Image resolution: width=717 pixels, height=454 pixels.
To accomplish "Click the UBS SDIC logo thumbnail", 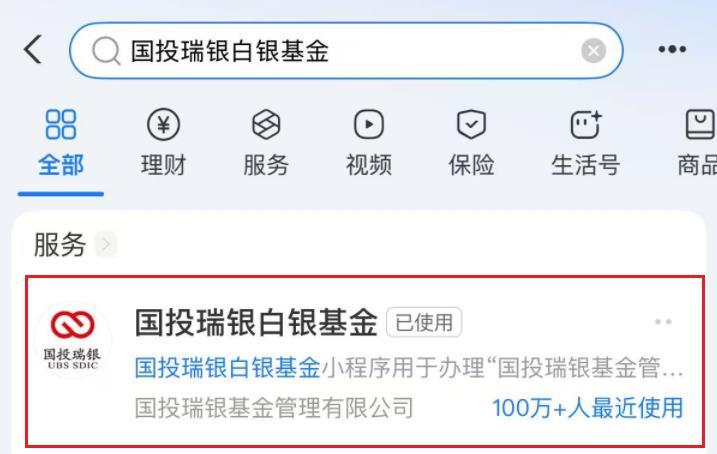I will (72, 340).
